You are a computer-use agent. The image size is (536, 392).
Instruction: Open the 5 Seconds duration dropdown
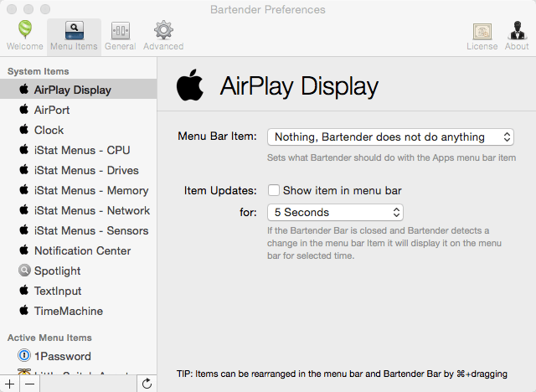[335, 212]
